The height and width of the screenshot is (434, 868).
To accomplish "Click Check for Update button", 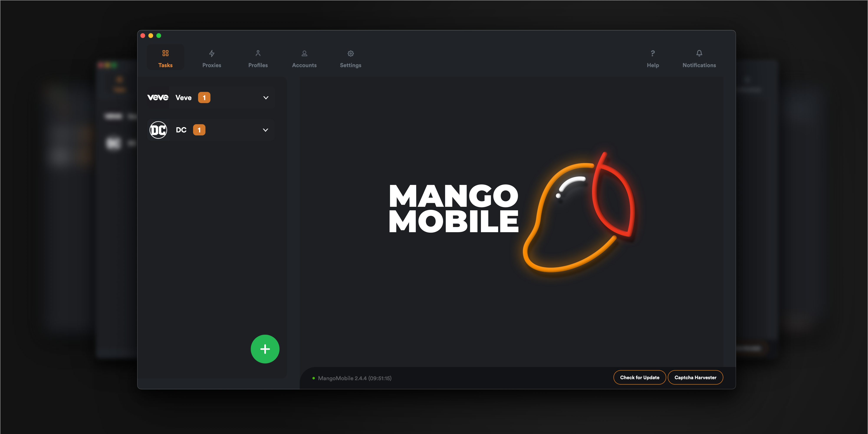I will click(x=639, y=377).
